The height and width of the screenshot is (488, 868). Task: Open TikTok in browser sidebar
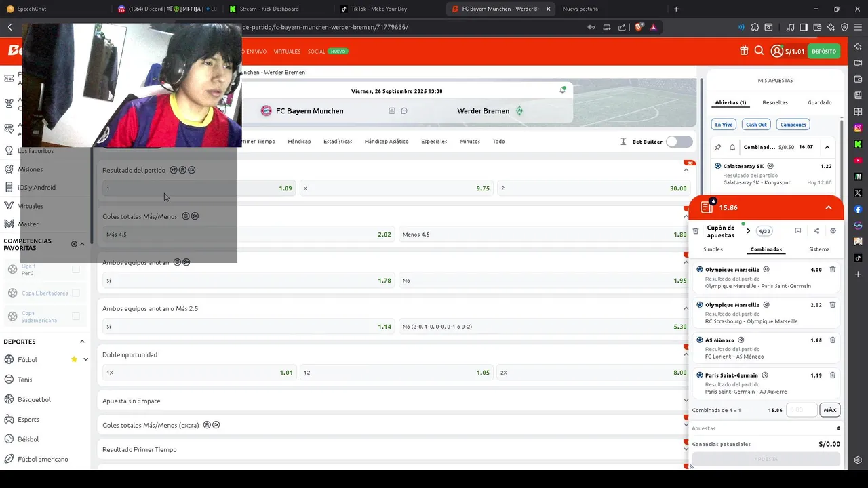(x=858, y=258)
